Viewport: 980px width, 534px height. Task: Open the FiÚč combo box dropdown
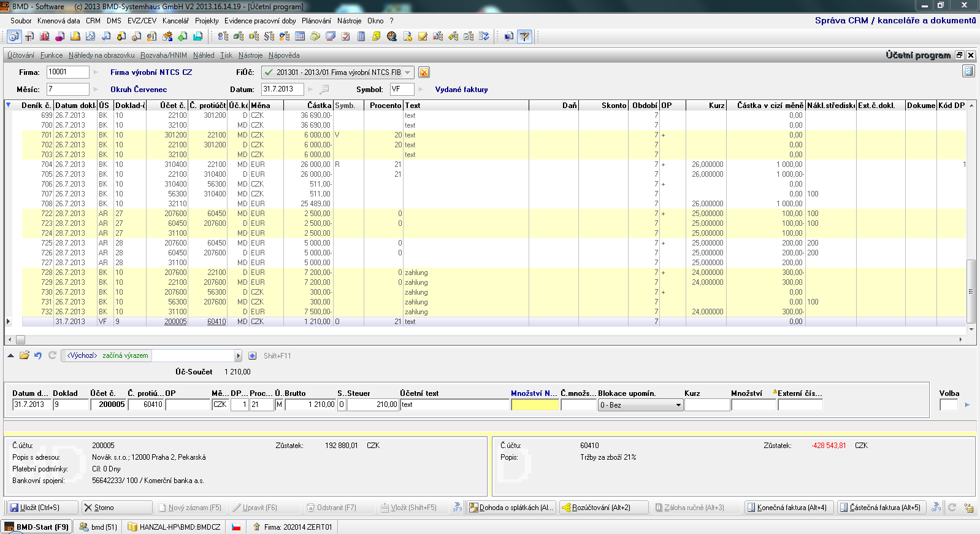408,72
